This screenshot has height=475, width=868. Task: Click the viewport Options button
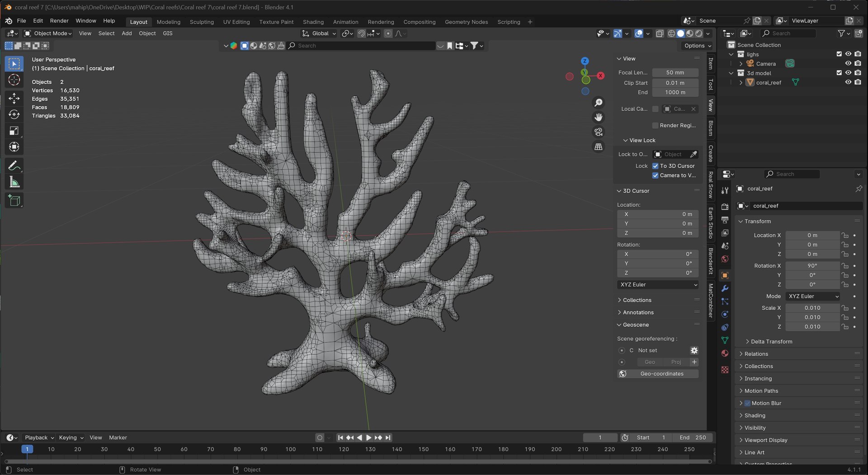click(x=697, y=46)
